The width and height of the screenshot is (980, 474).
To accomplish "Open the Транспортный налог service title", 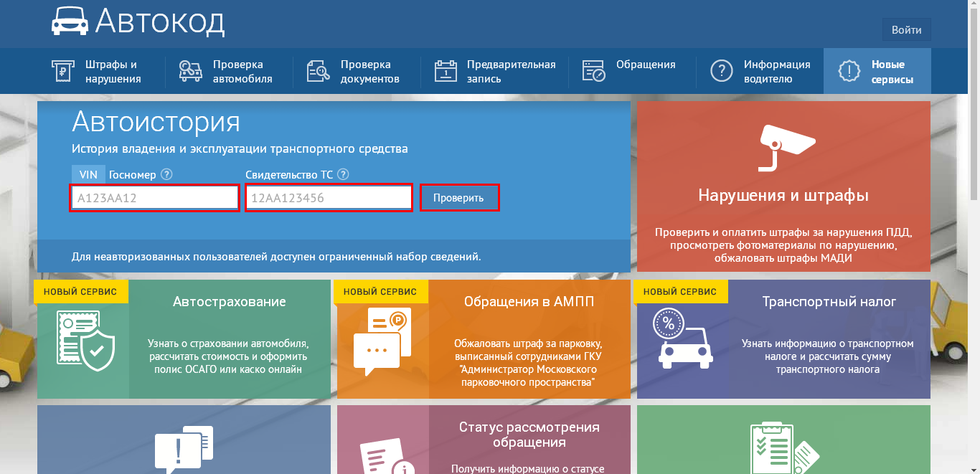I will (829, 302).
